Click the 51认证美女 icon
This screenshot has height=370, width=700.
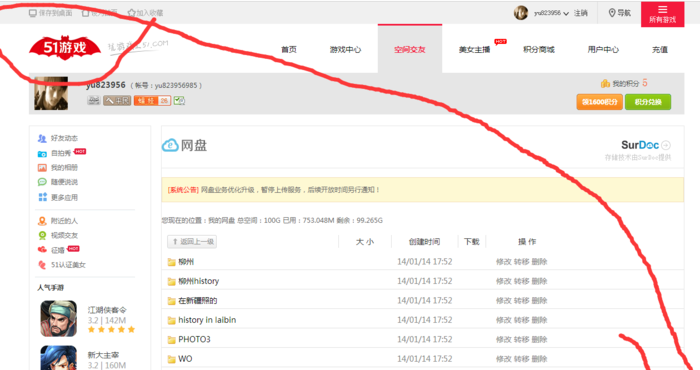click(42, 265)
